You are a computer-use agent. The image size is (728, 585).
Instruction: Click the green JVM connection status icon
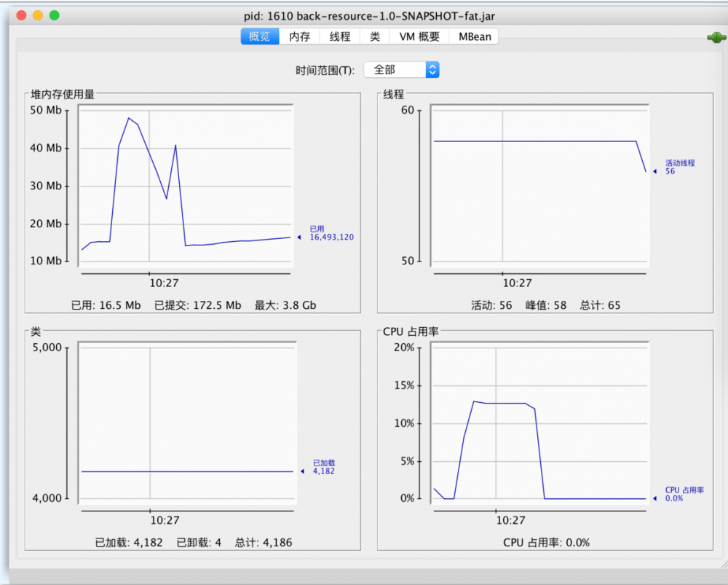pyautogui.click(x=716, y=37)
